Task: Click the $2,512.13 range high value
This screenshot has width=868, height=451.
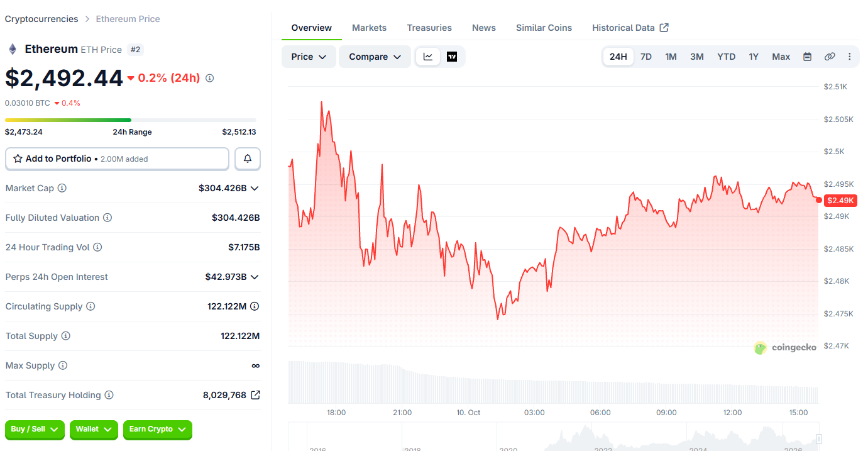Action: tap(239, 132)
